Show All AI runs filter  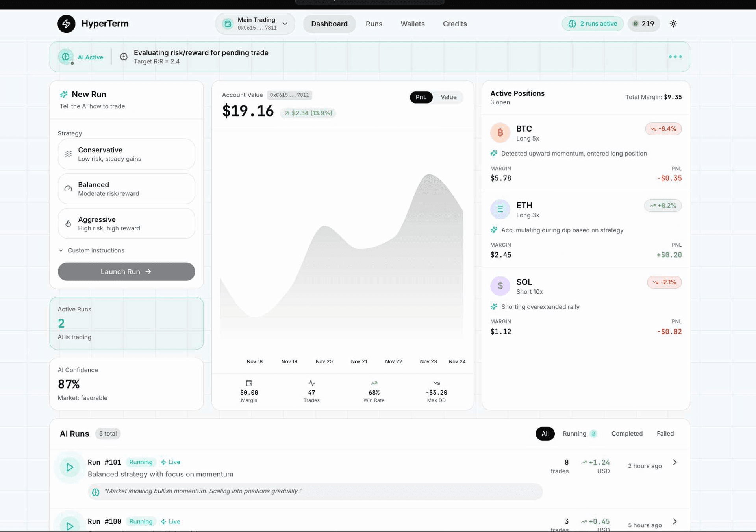(x=545, y=434)
